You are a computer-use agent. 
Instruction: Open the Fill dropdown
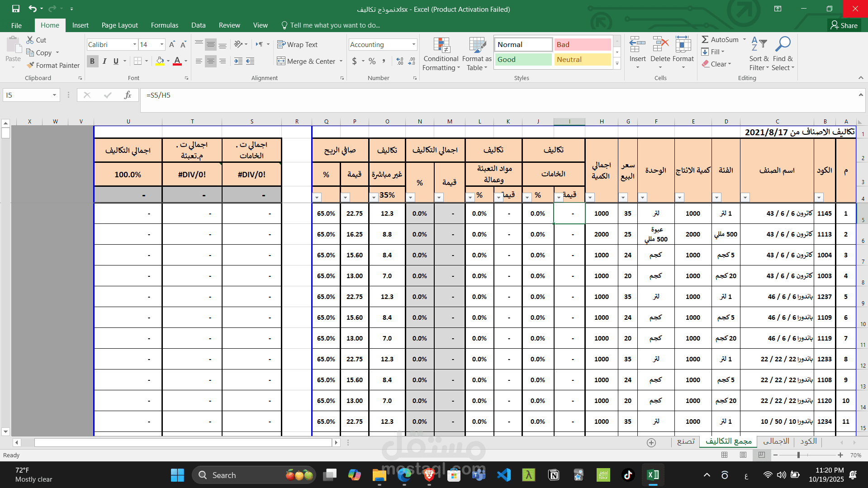713,52
